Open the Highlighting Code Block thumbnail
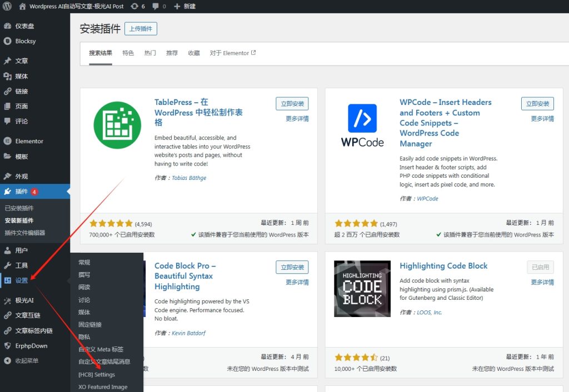569x392 pixels. 362,289
